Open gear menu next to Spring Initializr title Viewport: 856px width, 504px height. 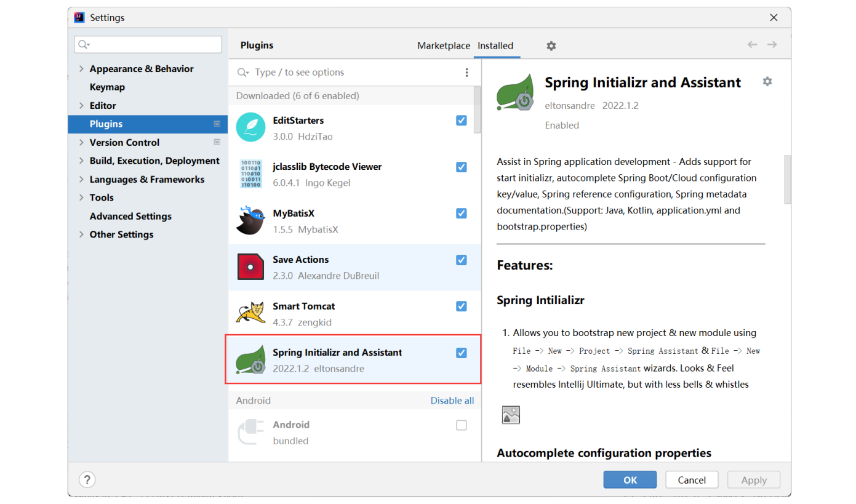[x=767, y=81]
